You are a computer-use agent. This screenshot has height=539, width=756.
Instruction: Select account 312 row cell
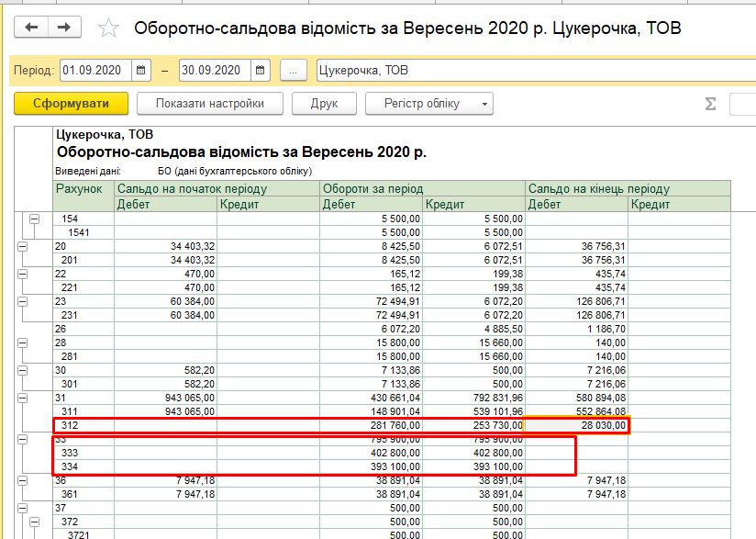83,425
